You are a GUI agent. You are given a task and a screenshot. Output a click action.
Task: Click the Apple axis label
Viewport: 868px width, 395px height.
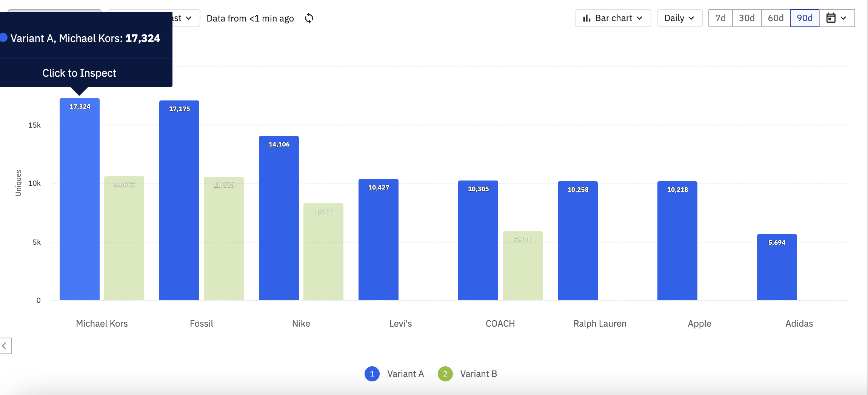tap(700, 324)
